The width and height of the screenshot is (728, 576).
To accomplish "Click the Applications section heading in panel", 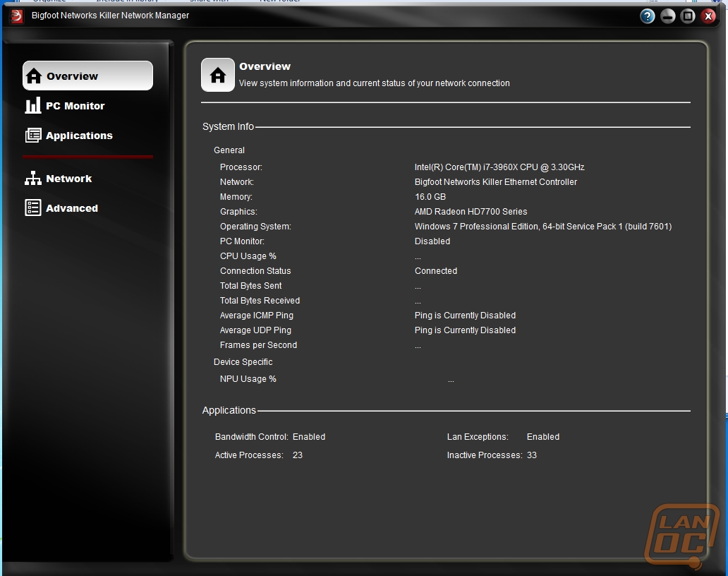I will point(229,410).
